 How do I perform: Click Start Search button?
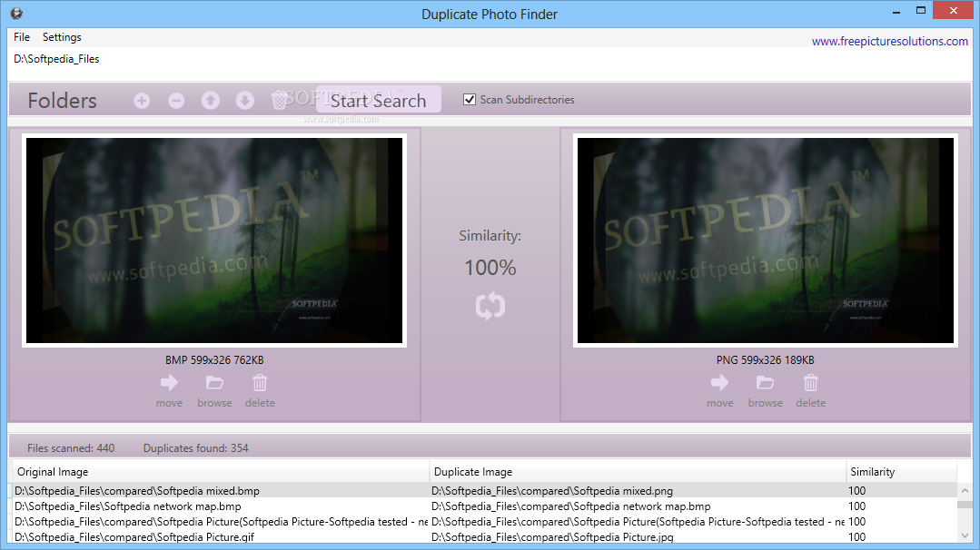point(378,100)
